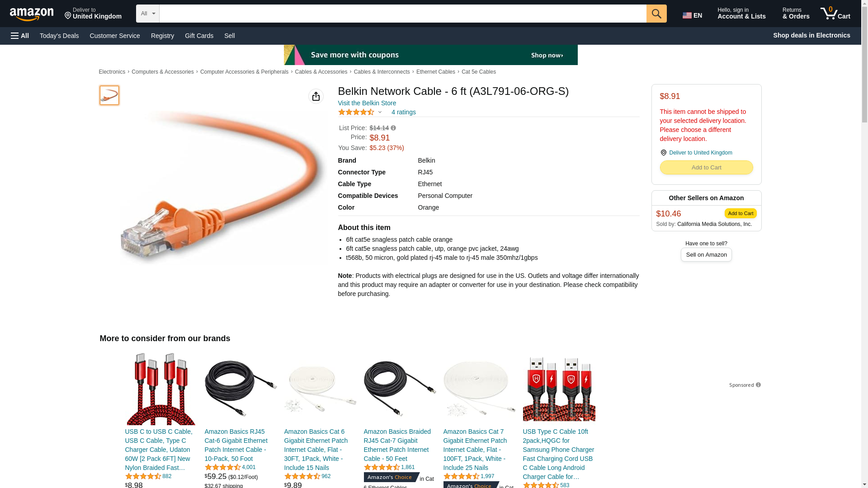Open the search category All dropdown

(x=148, y=14)
